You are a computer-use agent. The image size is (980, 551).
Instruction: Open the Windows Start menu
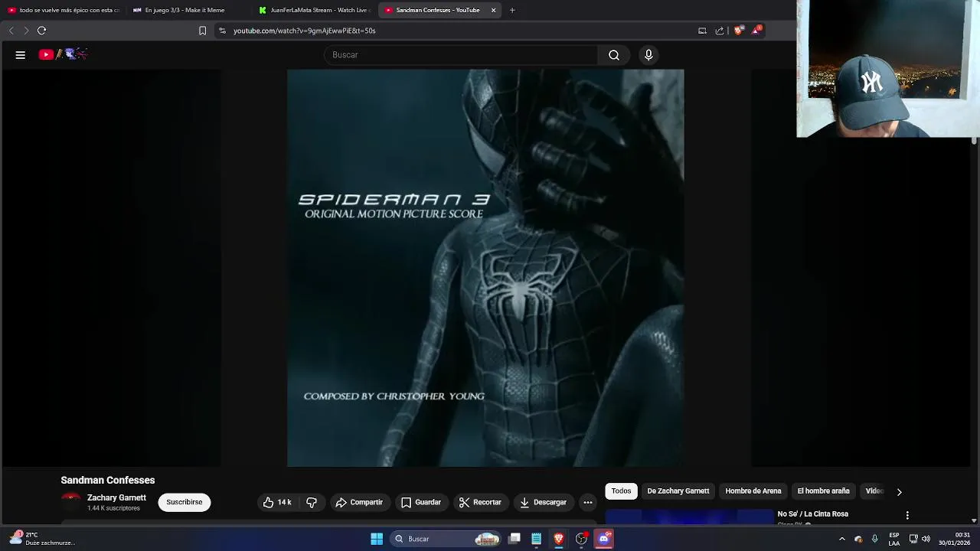coord(377,539)
